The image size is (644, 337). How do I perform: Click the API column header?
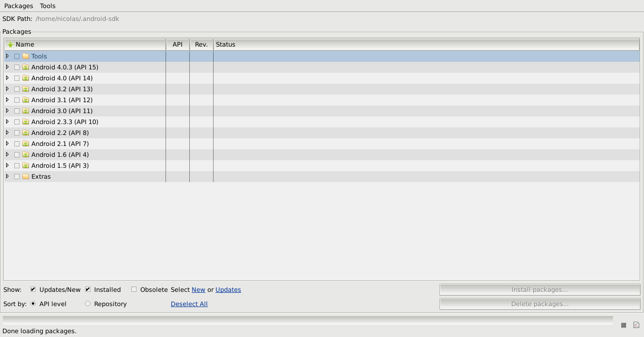click(x=177, y=44)
